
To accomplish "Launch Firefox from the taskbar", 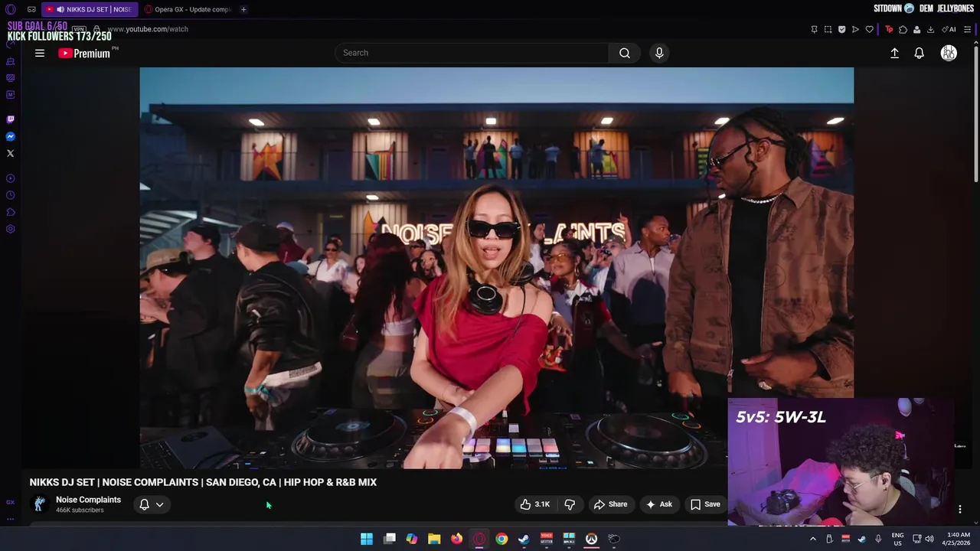I will (x=456, y=539).
